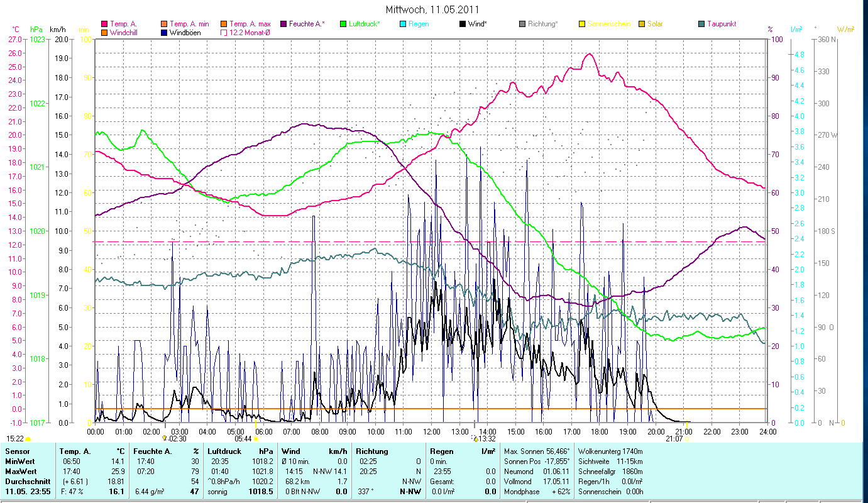Screen dimensions: 868x503
Task: Click the cyan Regen legend square
Action: 403,24
